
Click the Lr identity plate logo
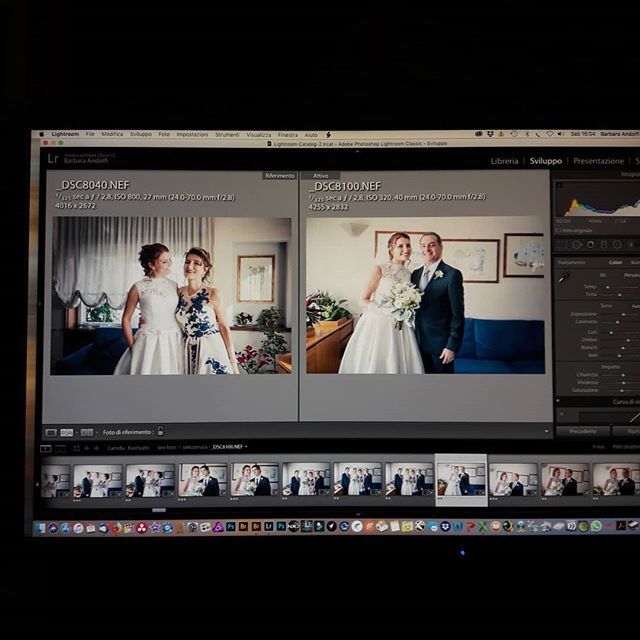tap(53, 158)
